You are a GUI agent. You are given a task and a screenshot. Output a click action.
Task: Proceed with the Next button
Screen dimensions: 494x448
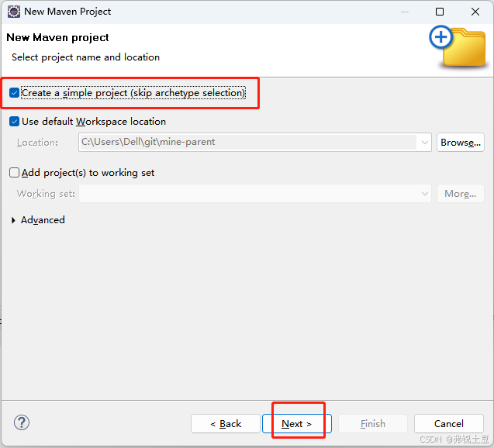tap(297, 424)
